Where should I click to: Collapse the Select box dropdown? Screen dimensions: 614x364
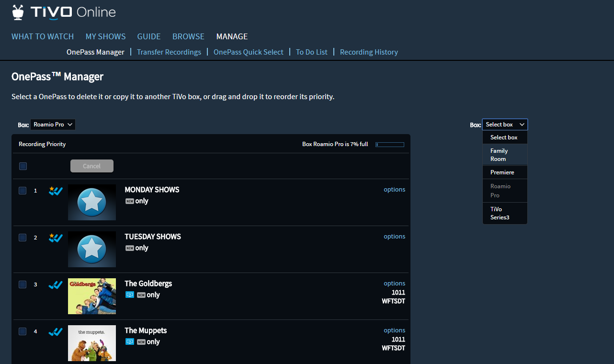(x=505, y=125)
